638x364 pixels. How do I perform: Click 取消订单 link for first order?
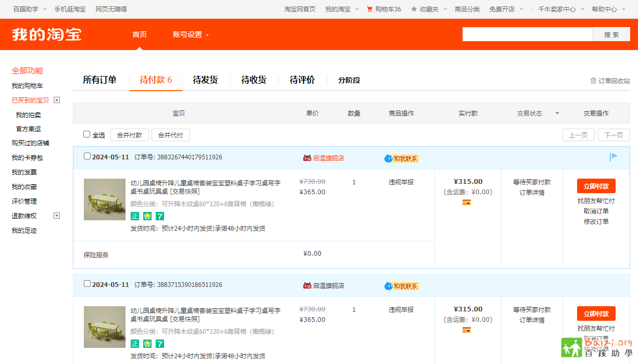[x=596, y=211]
